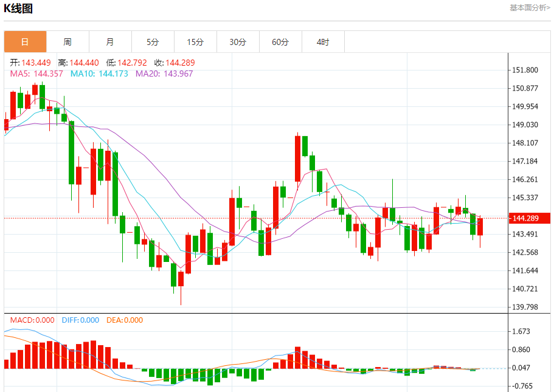Viewport: 554px width, 392px height.
Task: Click the DIFF value label
Action: pyautogui.click(x=80, y=320)
